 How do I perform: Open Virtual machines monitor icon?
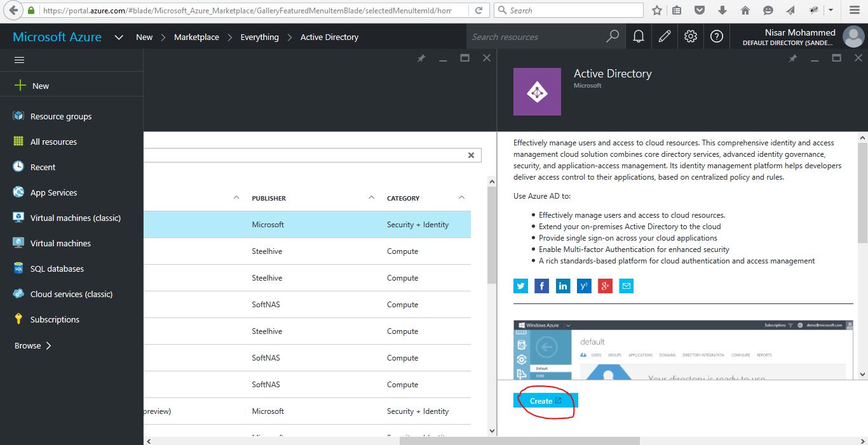pos(18,243)
